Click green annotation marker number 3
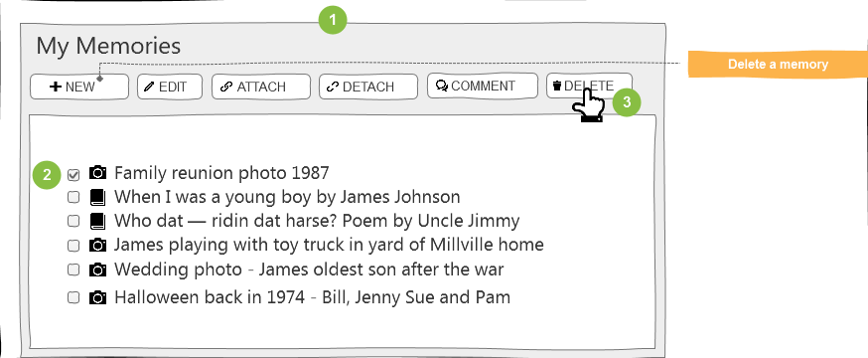This screenshot has height=358, width=868. click(627, 102)
